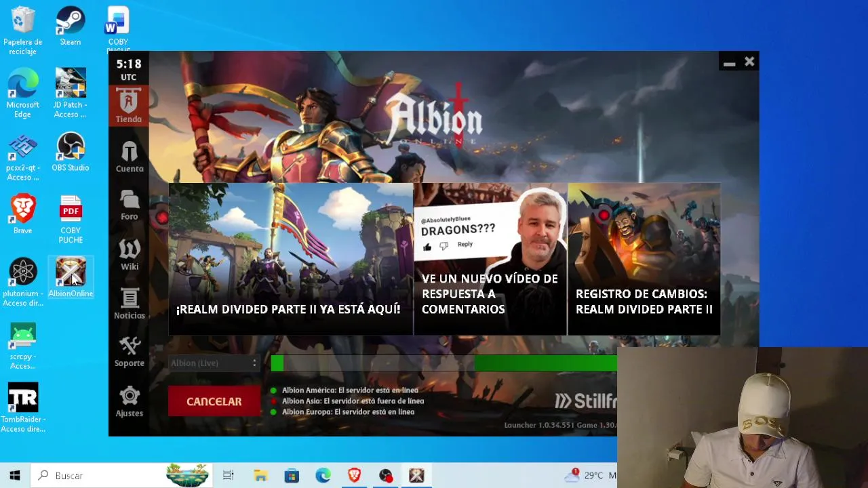
Task: Open Edge browser from the taskbar
Action: 323,475
